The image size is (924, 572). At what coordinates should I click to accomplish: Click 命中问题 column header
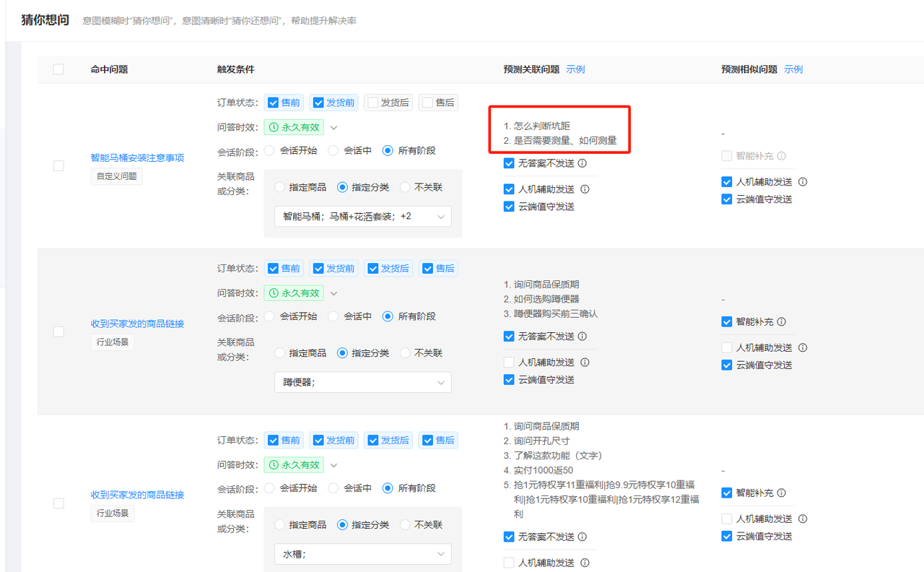[109, 69]
